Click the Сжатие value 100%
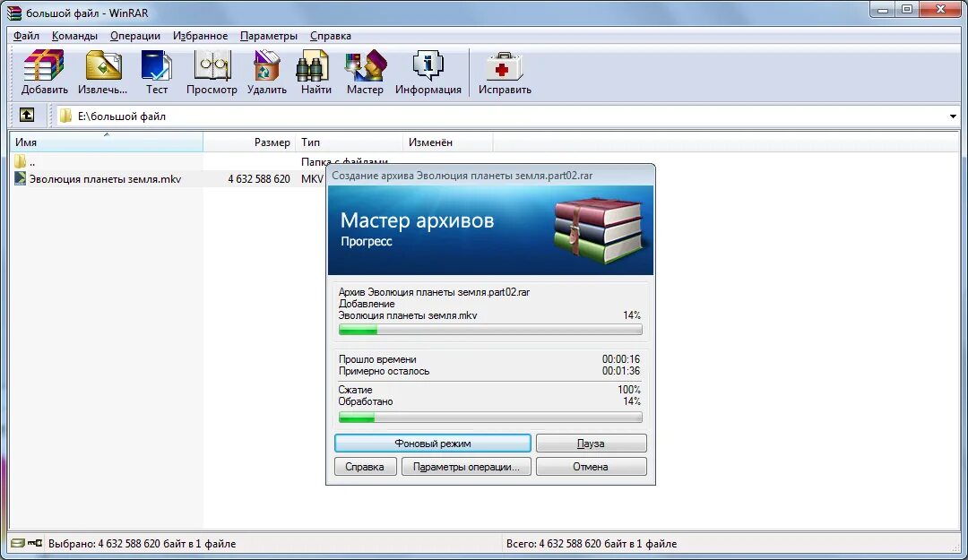Image resolution: width=968 pixels, height=560 pixels. click(x=629, y=390)
